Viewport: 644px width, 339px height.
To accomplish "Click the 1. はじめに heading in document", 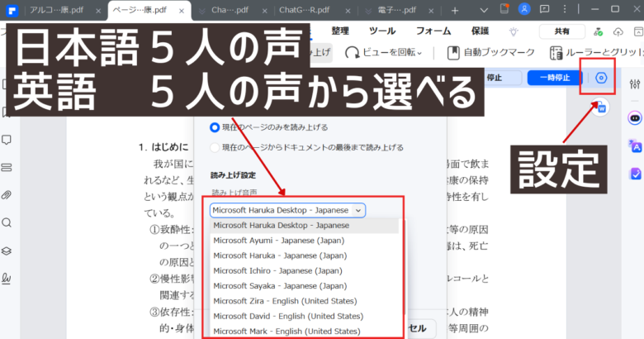I will click(x=163, y=147).
